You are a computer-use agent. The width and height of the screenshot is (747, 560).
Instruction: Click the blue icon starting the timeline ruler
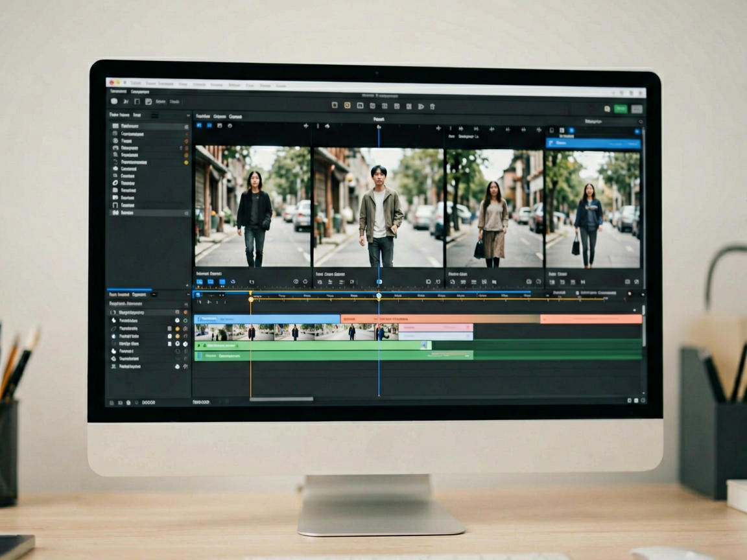198,295
